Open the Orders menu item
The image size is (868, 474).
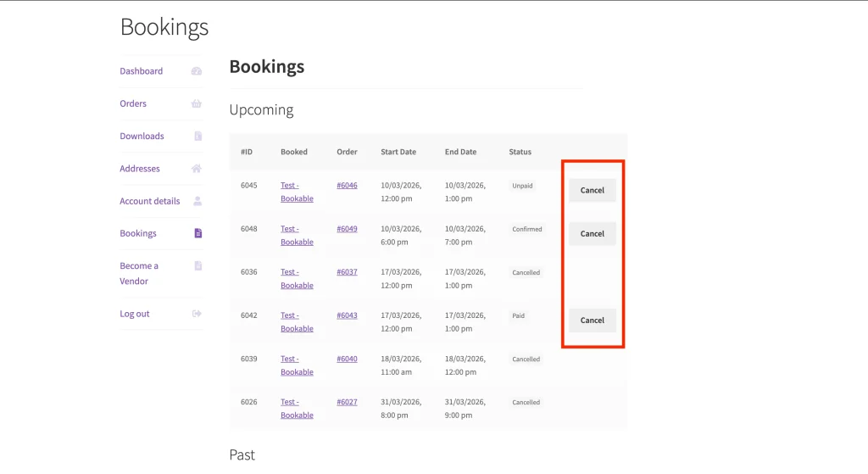point(133,103)
